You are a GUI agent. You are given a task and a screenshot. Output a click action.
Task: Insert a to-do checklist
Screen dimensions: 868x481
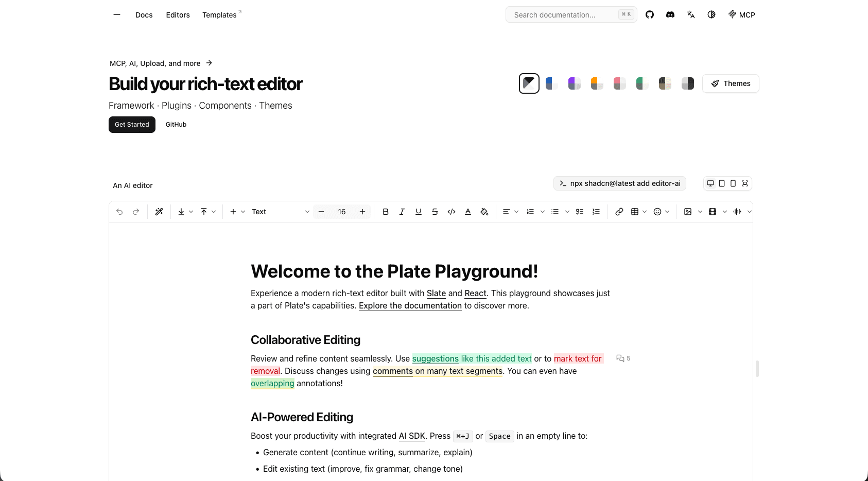point(580,212)
